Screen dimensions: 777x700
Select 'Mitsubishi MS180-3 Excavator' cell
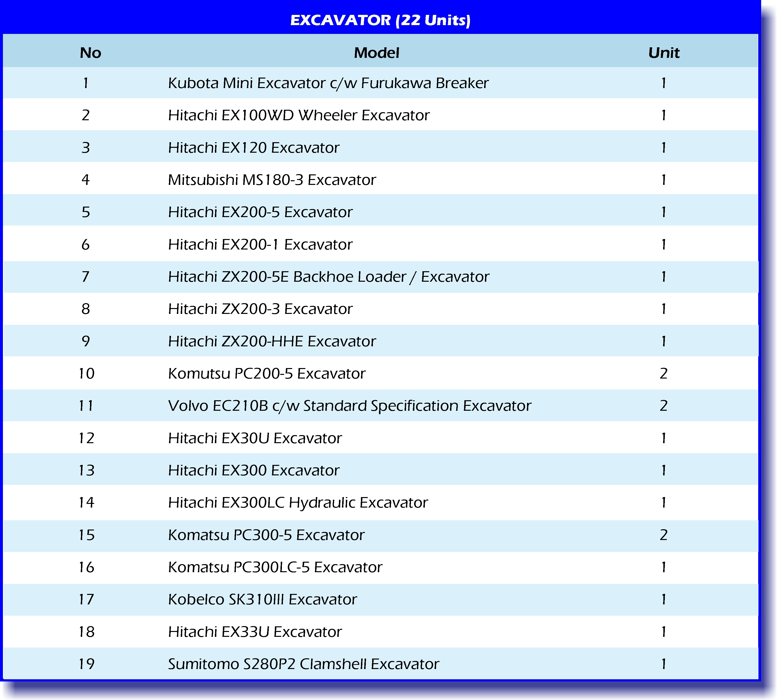point(272,180)
